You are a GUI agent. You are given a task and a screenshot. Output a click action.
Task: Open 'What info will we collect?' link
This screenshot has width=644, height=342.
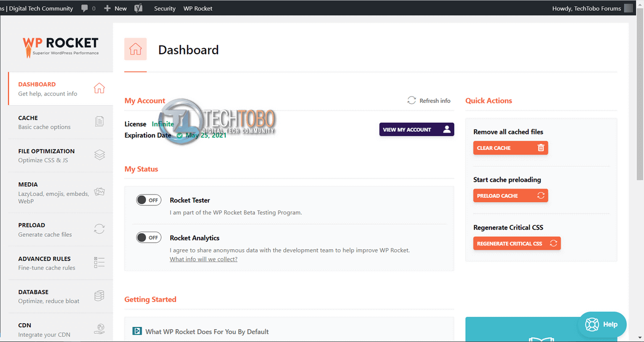point(203,259)
